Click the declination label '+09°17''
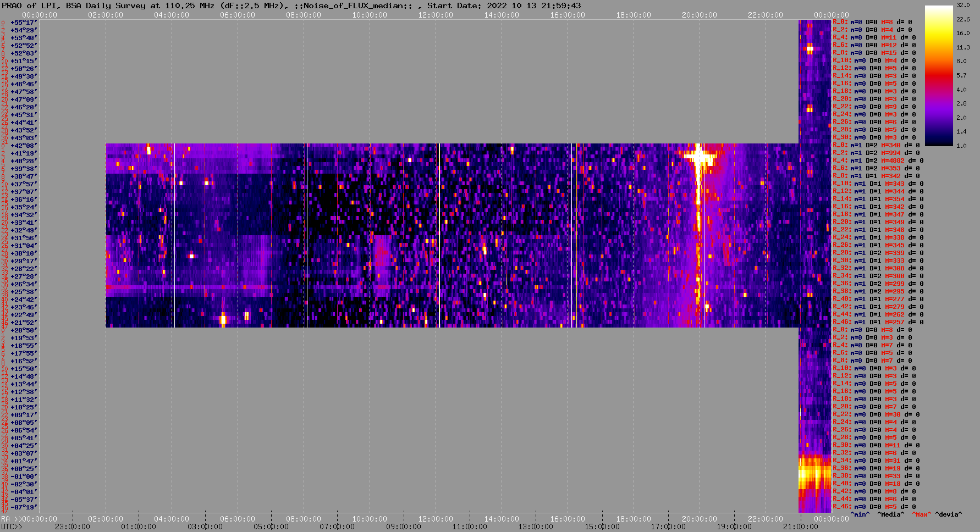Viewport: 980px width, 532px height. pyautogui.click(x=24, y=415)
